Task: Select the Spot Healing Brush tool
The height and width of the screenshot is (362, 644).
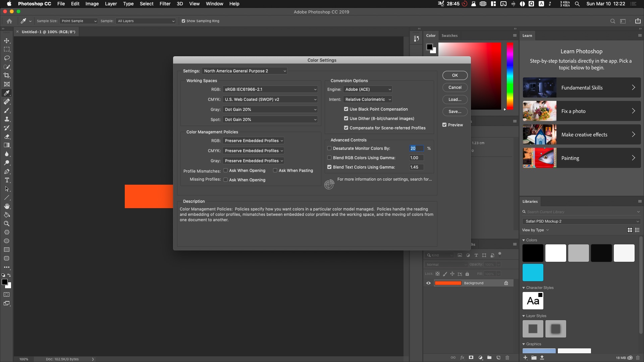Action: click(x=7, y=102)
